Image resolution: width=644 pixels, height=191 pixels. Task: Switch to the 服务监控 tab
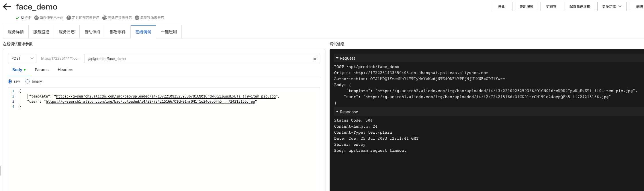[41, 32]
